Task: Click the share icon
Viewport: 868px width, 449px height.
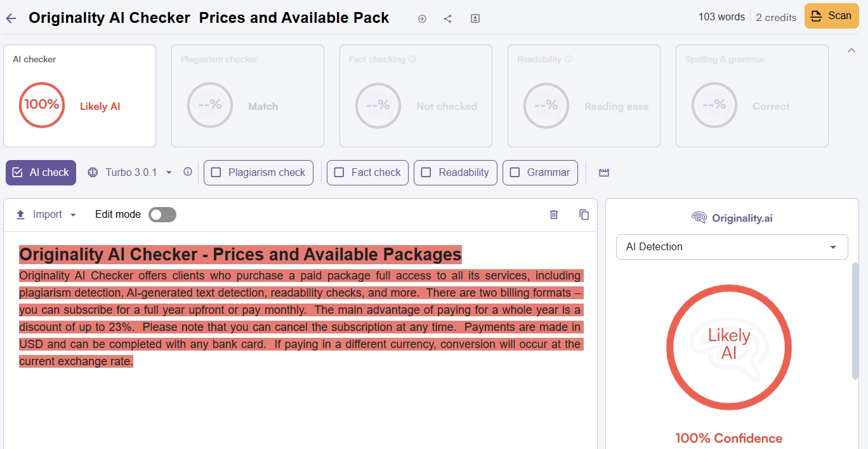Action: tap(448, 18)
